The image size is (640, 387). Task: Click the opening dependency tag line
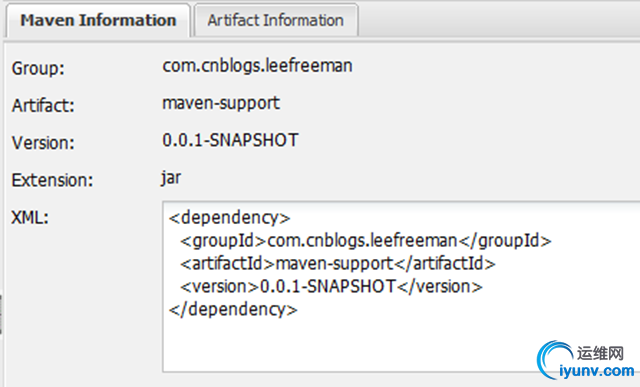pyautogui.click(x=229, y=218)
